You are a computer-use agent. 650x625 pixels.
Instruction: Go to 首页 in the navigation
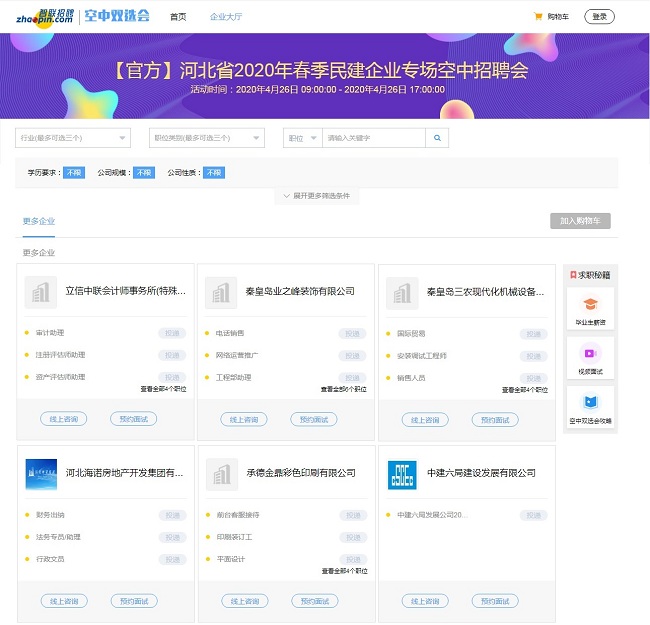click(x=178, y=17)
